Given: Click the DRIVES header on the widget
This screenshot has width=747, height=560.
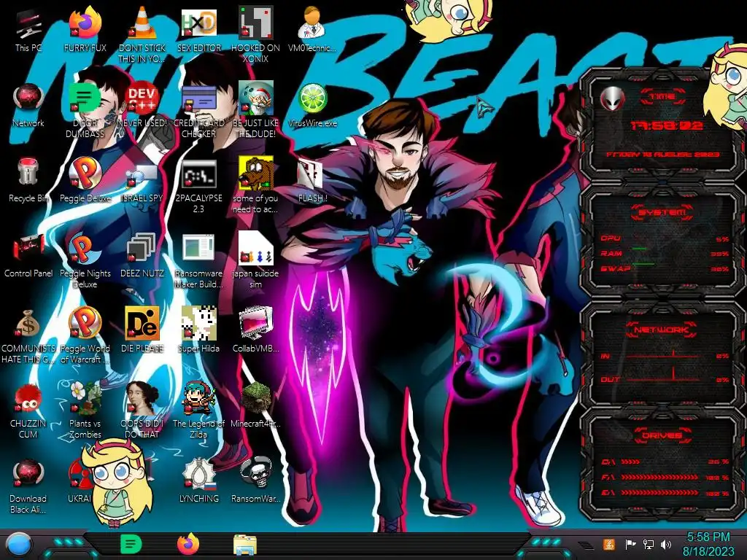Looking at the screenshot, I should [x=662, y=435].
